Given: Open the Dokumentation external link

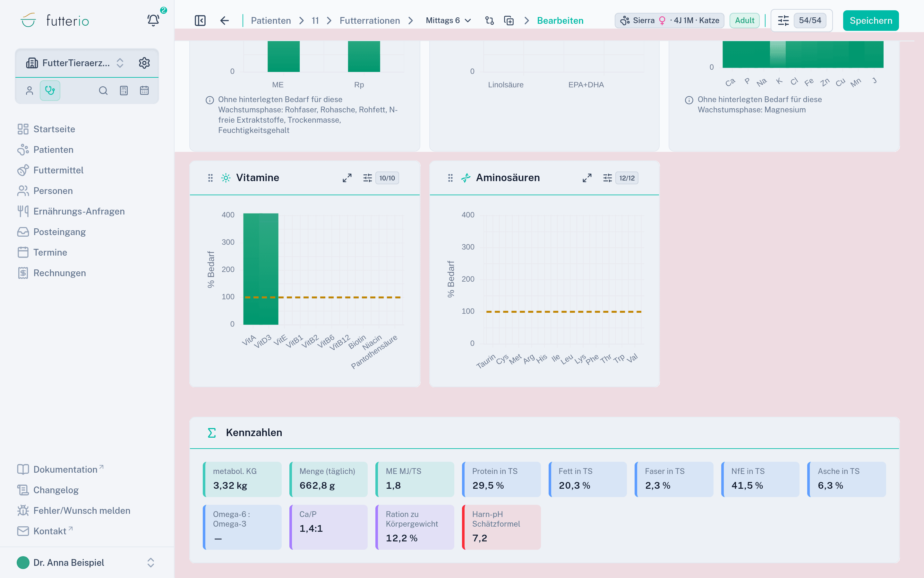Looking at the screenshot, I should point(60,469).
